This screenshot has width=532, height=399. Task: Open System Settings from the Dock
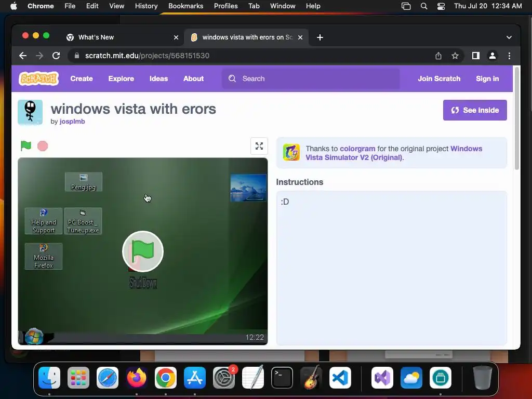coord(224,378)
